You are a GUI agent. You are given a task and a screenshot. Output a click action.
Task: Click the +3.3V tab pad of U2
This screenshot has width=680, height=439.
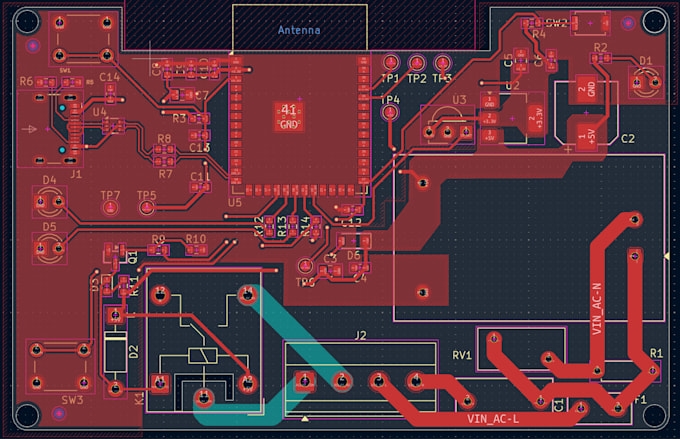[x=535, y=118]
